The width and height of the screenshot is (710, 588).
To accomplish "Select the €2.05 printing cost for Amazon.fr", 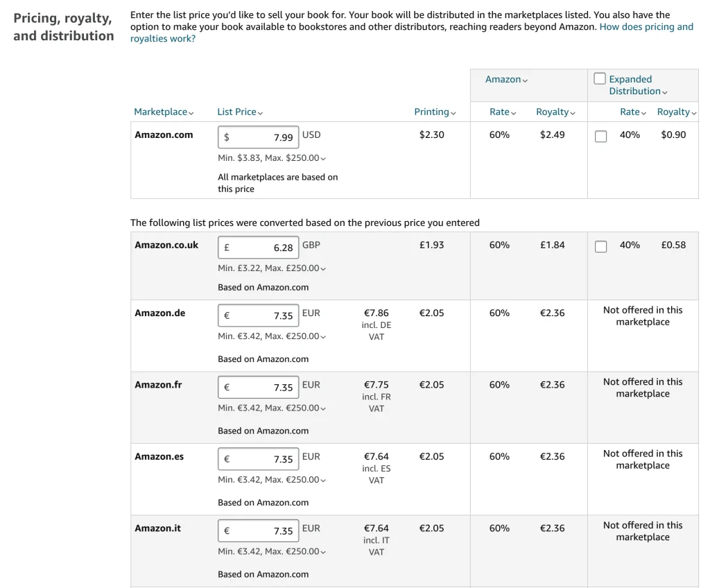I will [431, 385].
